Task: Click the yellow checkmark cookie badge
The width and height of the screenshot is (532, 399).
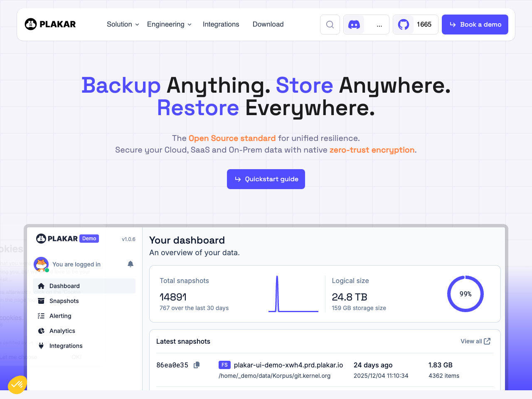Action: coord(17,385)
